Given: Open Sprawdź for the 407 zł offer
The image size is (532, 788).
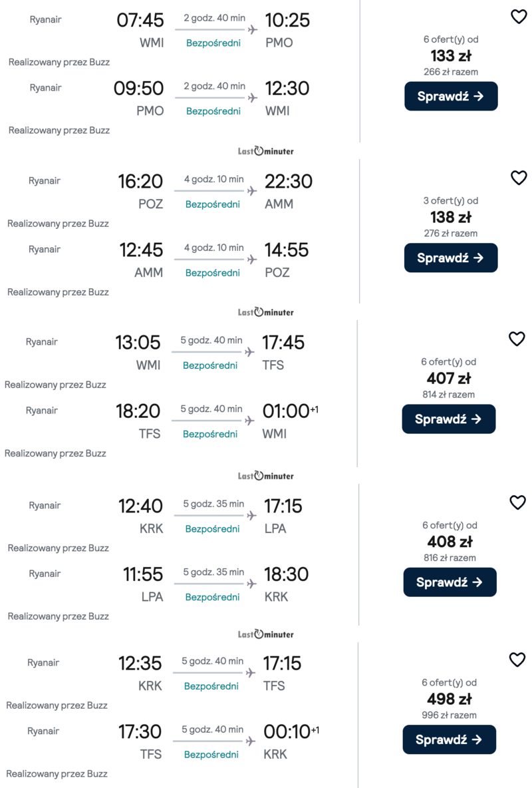Looking at the screenshot, I should click(449, 419).
